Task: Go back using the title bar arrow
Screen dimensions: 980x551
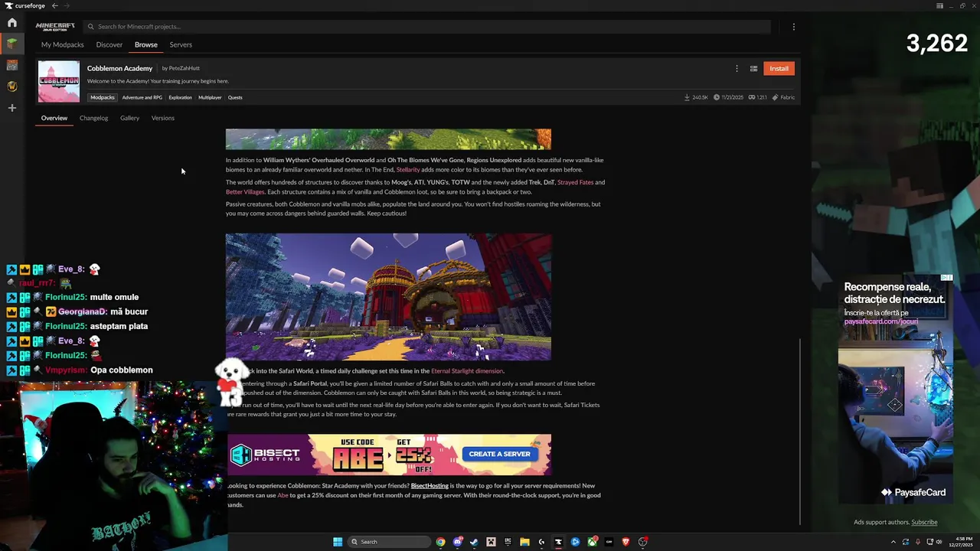Action: pyautogui.click(x=54, y=6)
